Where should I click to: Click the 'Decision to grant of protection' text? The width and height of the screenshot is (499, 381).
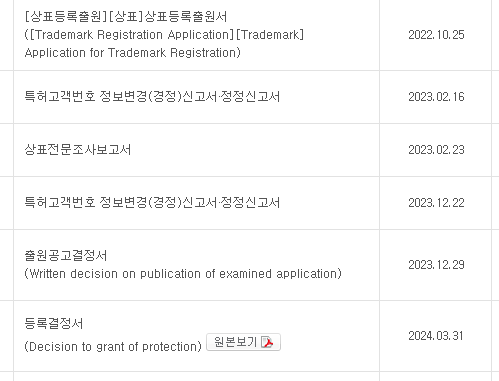[113, 347]
